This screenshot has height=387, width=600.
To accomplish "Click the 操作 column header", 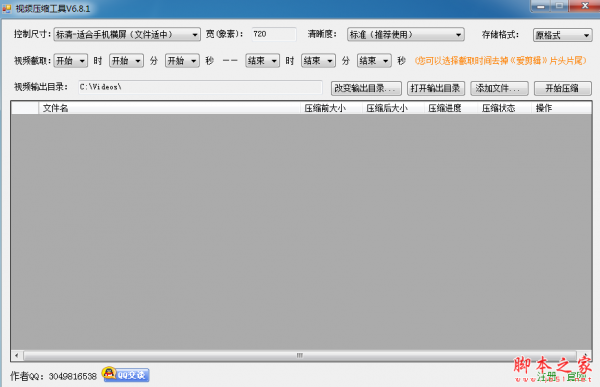I will coord(561,108).
